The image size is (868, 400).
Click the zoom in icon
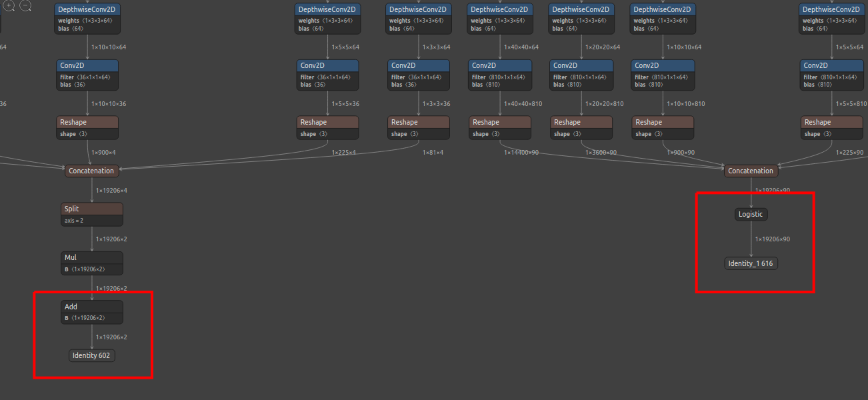[x=9, y=7]
